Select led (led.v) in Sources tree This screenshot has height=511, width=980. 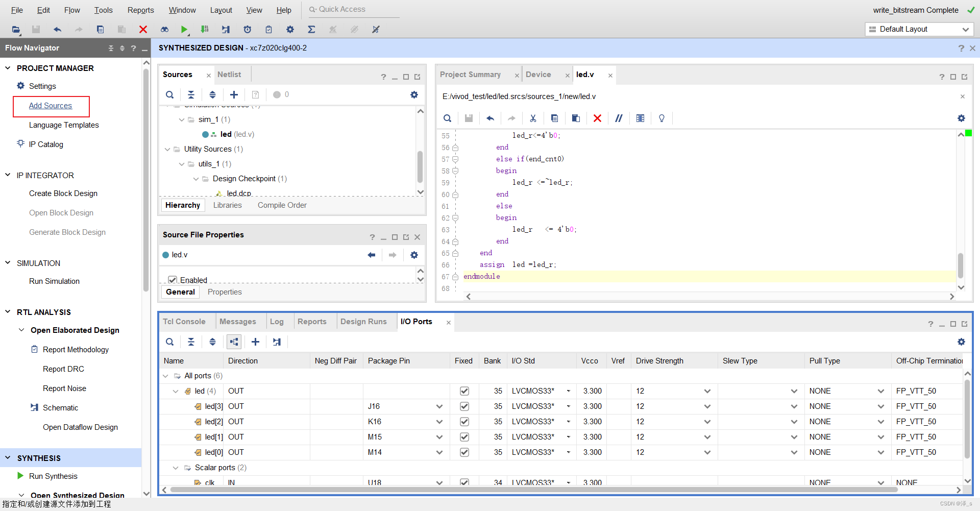(237, 134)
